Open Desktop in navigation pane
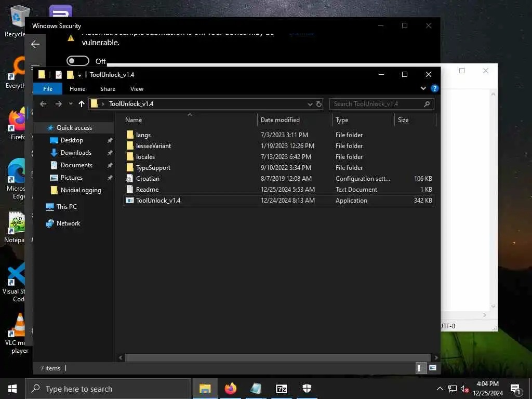 pos(72,140)
